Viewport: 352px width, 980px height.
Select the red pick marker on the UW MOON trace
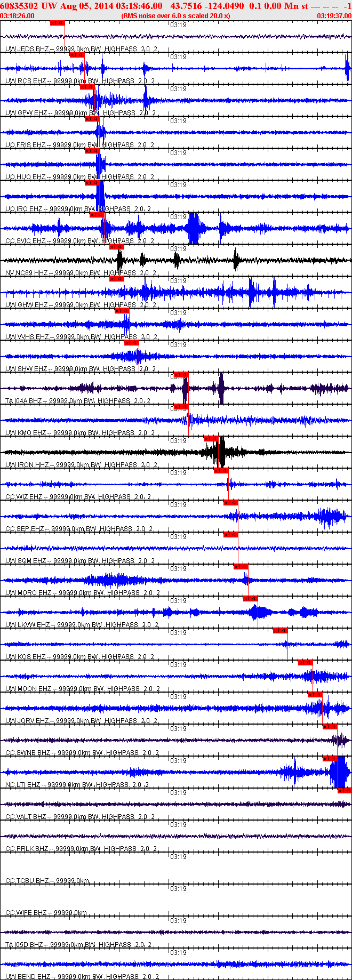click(306, 663)
